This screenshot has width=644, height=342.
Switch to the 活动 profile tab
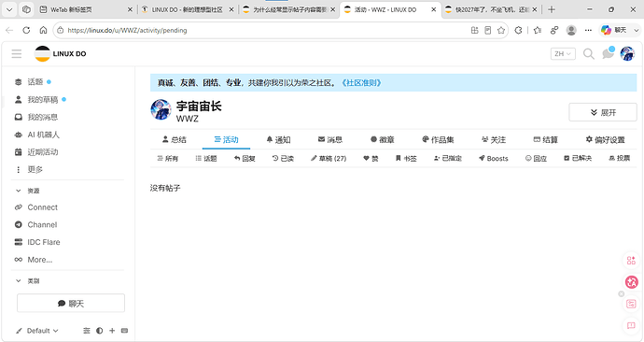point(226,140)
